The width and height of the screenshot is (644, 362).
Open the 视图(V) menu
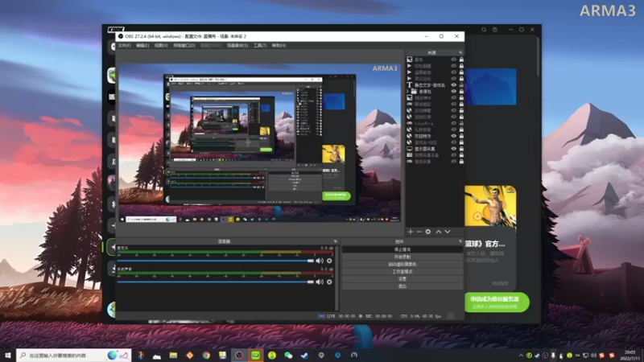click(161, 46)
